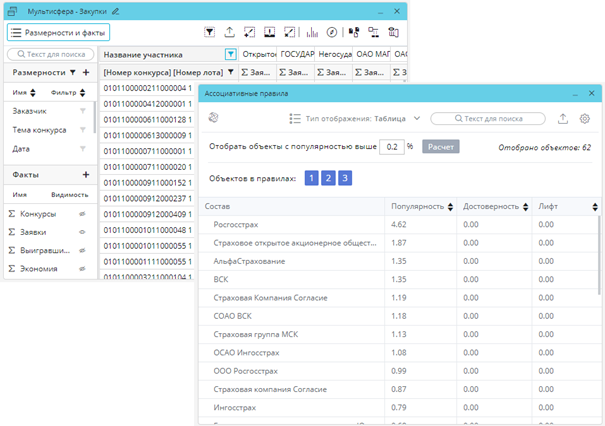Select 2 objects in rules
Viewport: 605px width, 426px height.
tap(328, 178)
